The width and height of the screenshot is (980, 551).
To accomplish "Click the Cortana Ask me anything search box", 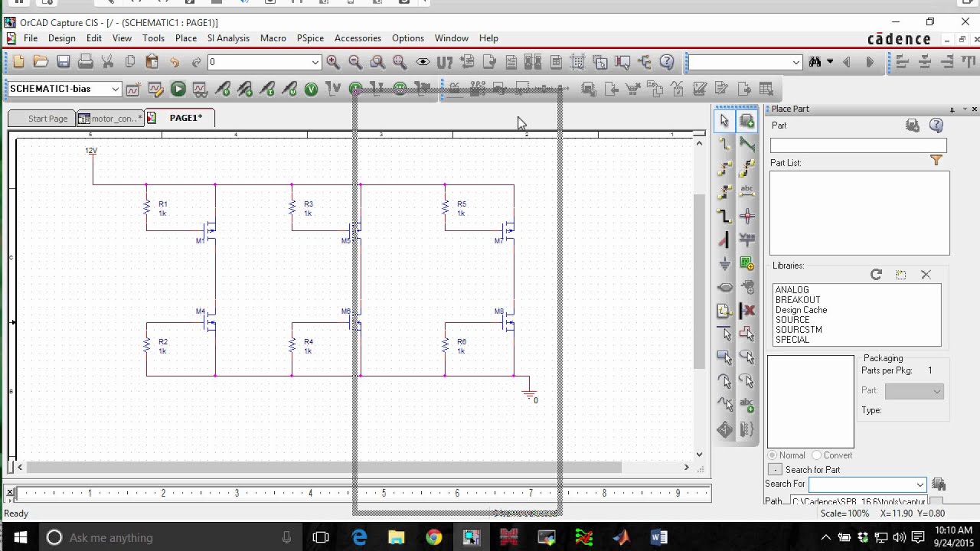I will pos(171,537).
